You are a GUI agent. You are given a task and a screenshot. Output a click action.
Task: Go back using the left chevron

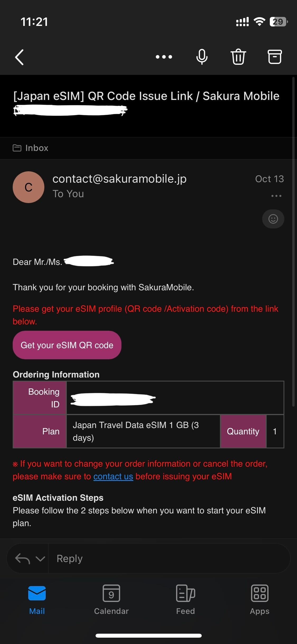tap(19, 57)
